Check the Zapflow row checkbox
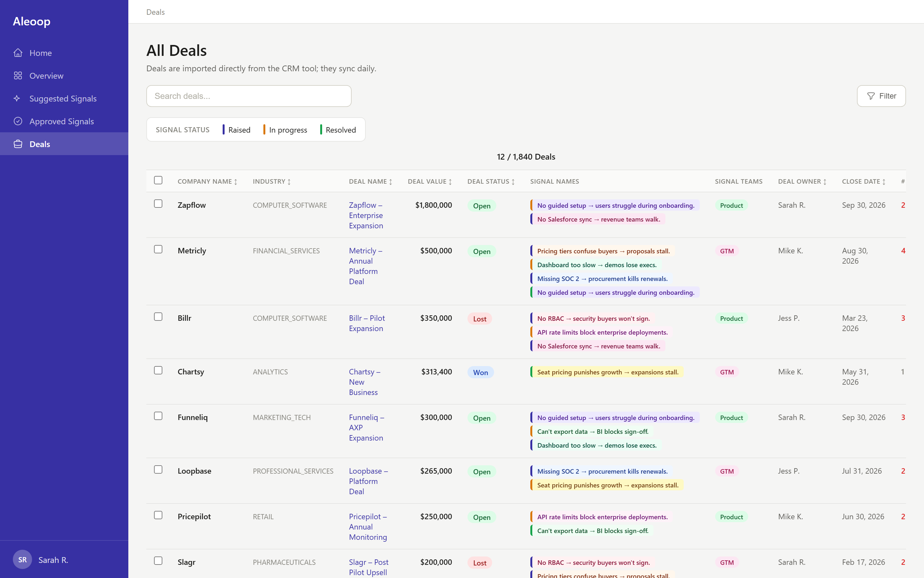Screen dimensions: 924x578 (158, 204)
